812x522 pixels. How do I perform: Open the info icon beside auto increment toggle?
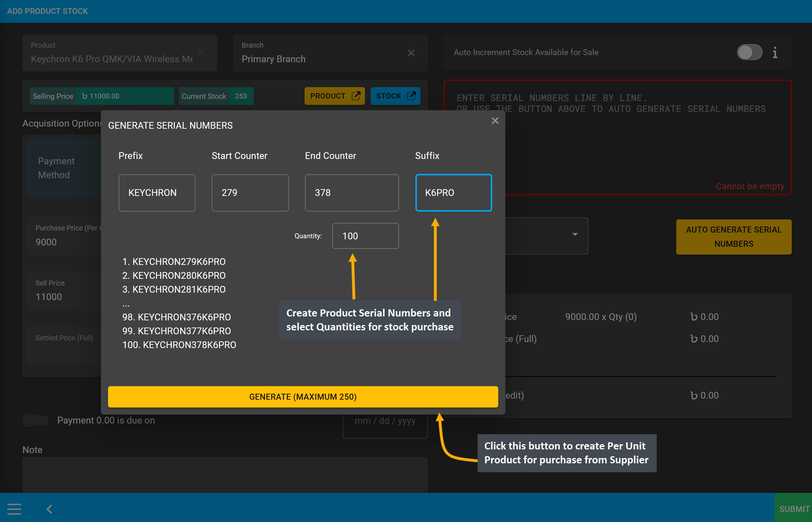775,53
